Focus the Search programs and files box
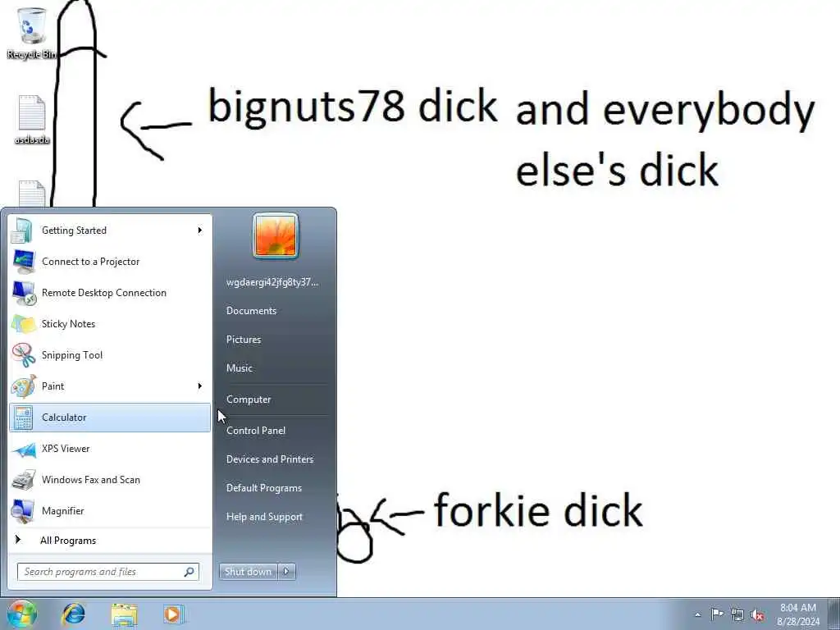The width and height of the screenshot is (840, 630). [108, 572]
